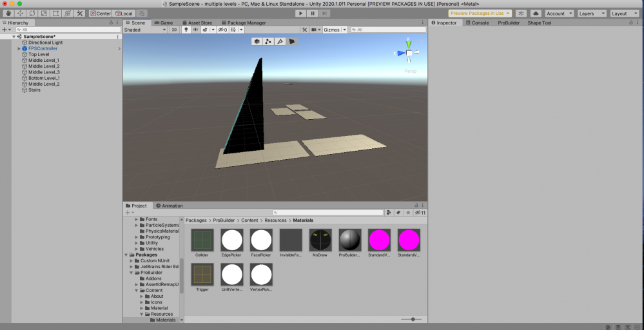Image resolution: width=644 pixels, height=330 pixels.
Task: Toggle scene lighting bulb icon
Action: click(186, 30)
